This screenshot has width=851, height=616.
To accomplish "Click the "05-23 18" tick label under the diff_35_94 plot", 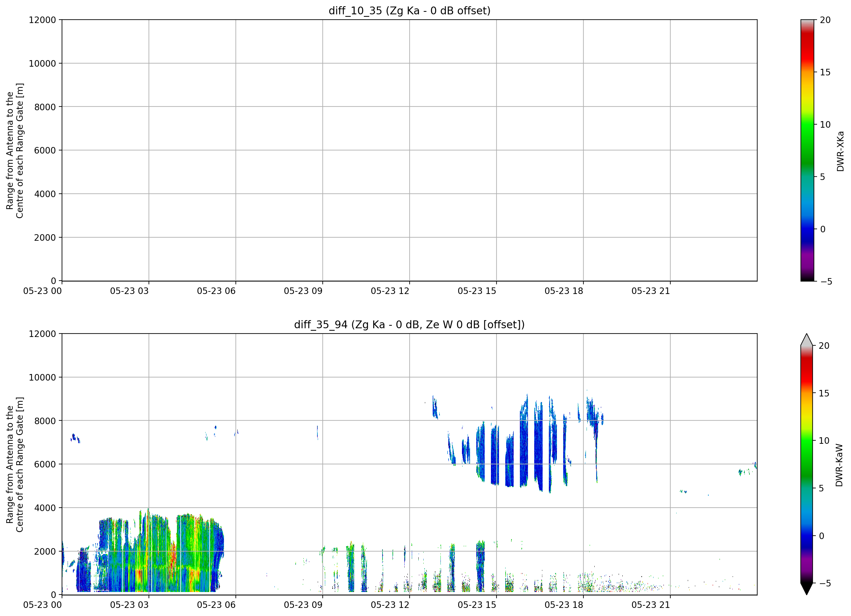I will click(x=564, y=605).
